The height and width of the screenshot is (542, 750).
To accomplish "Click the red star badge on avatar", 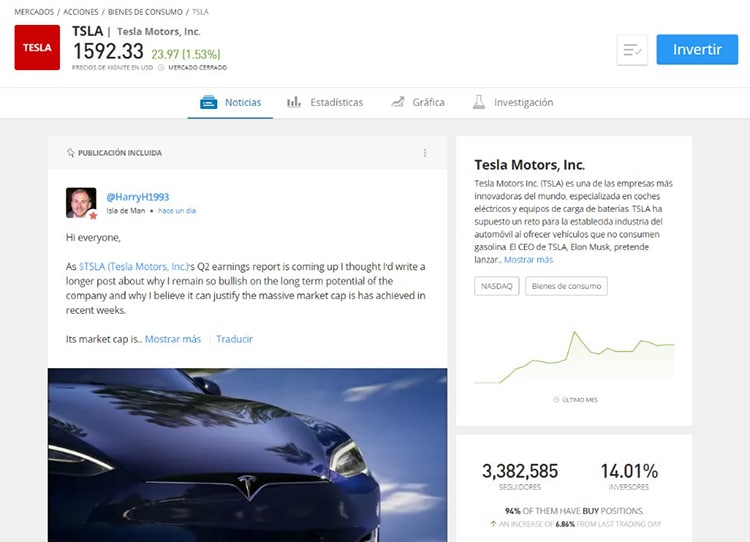I will 93,215.
